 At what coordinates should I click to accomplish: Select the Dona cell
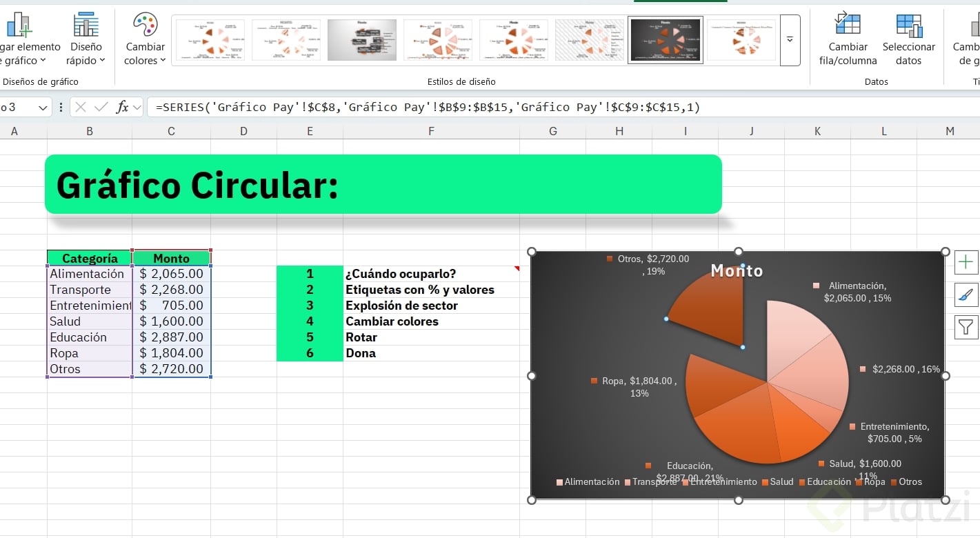(x=431, y=353)
